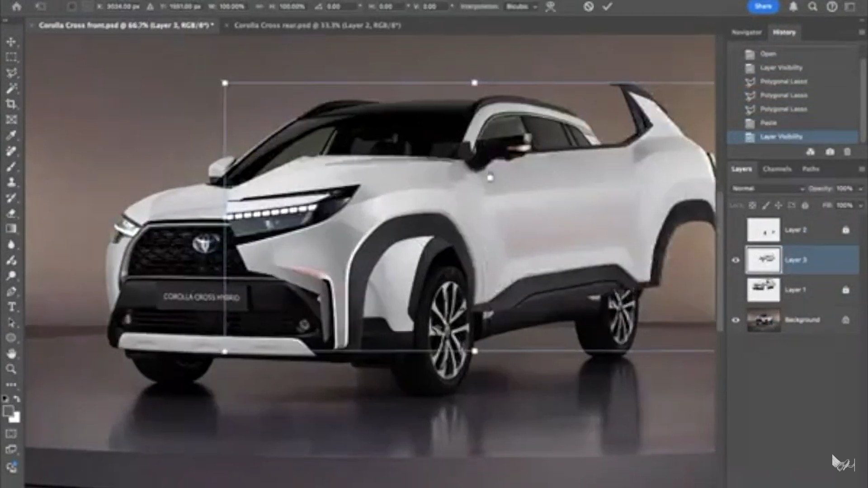Image resolution: width=868 pixels, height=488 pixels.
Task: Select the Zoom tool in toolbar
Action: [x=11, y=369]
